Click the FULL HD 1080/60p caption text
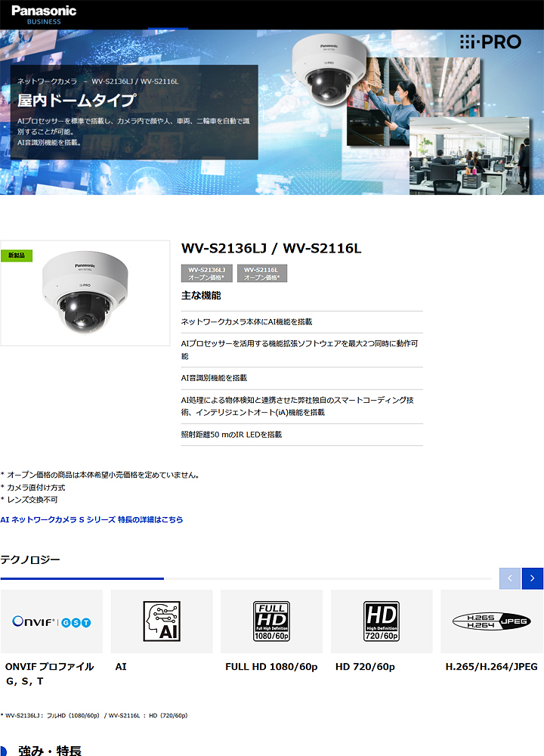Image resolution: width=544 pixels, height=756 pixels. tap(271, 667)
